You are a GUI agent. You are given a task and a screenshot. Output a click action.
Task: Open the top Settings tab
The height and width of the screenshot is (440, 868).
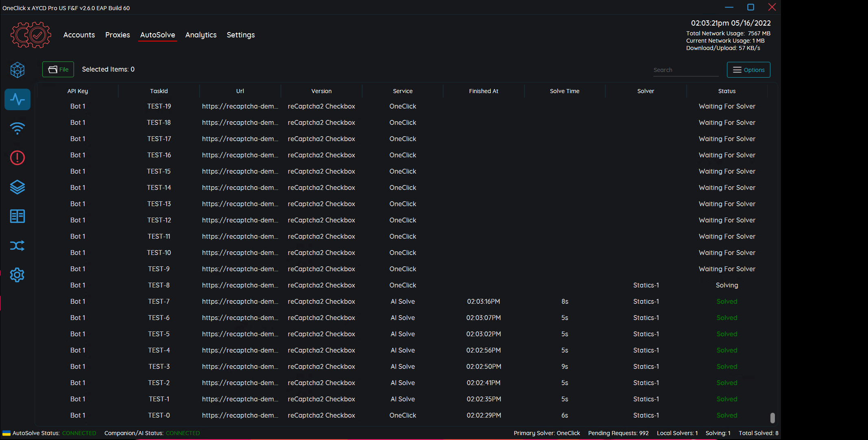[x=241, y=35]
